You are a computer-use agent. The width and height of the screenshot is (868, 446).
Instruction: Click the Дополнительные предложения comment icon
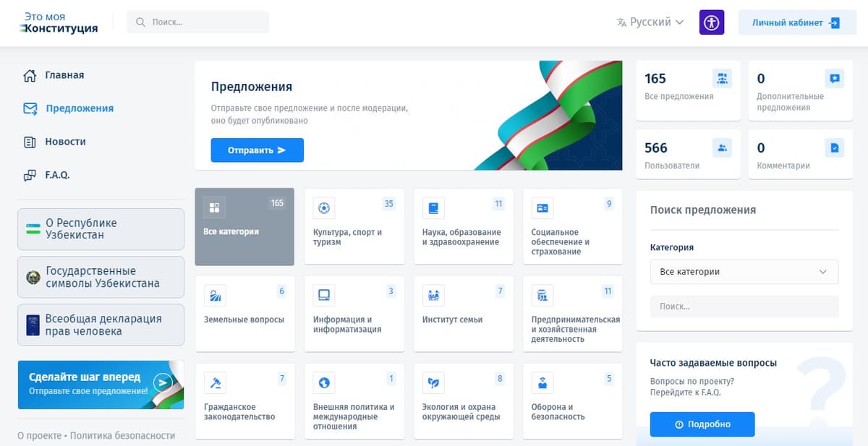coord(835,79)
